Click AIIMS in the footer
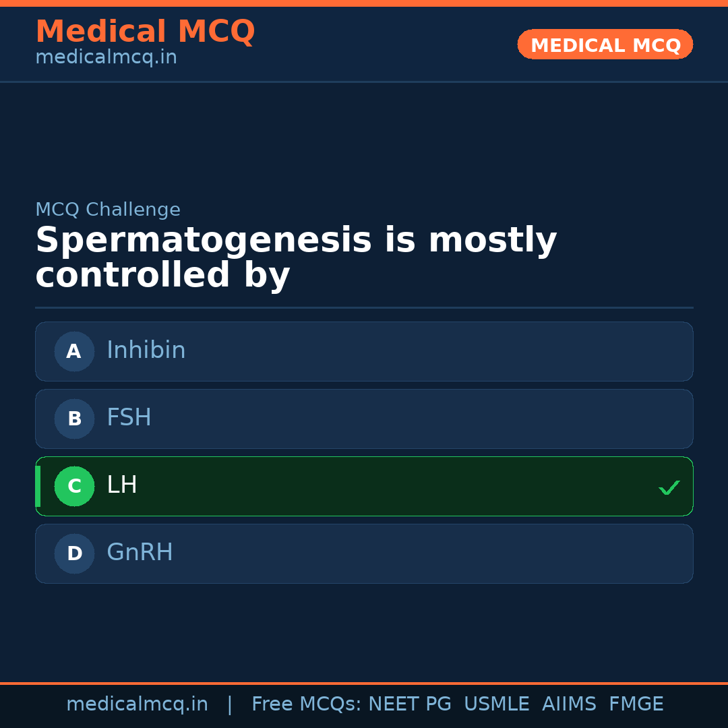 tap(569, 704)
